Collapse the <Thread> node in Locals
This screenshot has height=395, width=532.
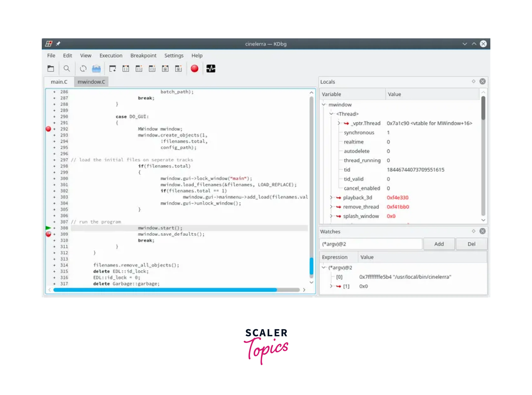[x=331, y=114]
